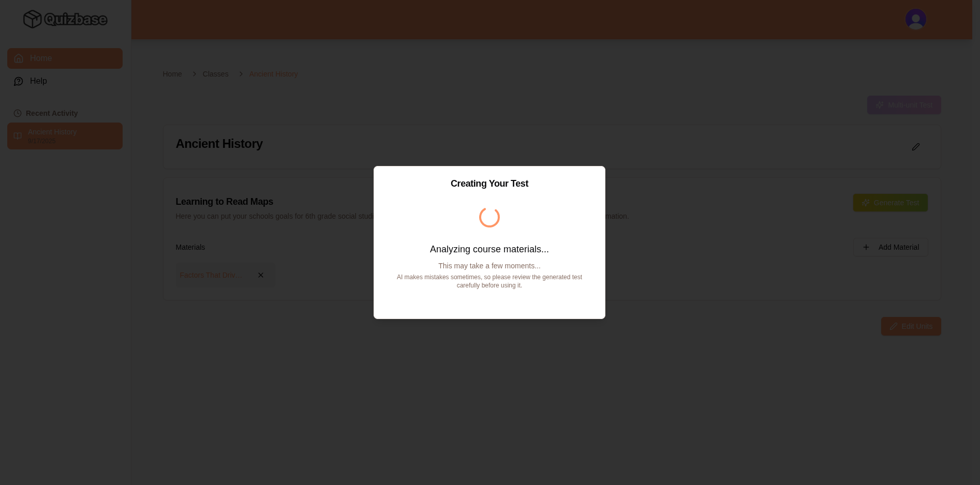The image size is (980, 485).
Task: Click the loading spinner in the dialog
Action: (489, 217)
